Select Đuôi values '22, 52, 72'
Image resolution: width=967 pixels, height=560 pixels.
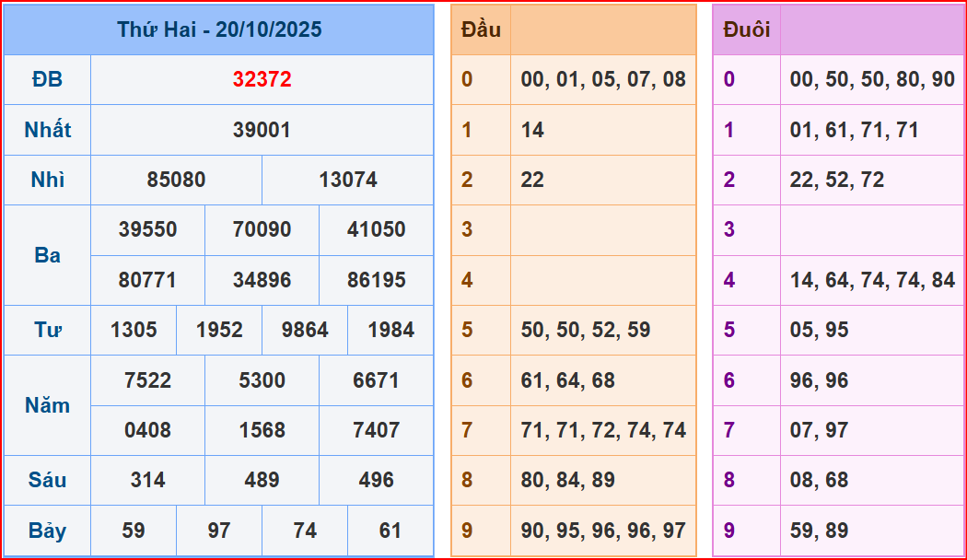(837, 181)
